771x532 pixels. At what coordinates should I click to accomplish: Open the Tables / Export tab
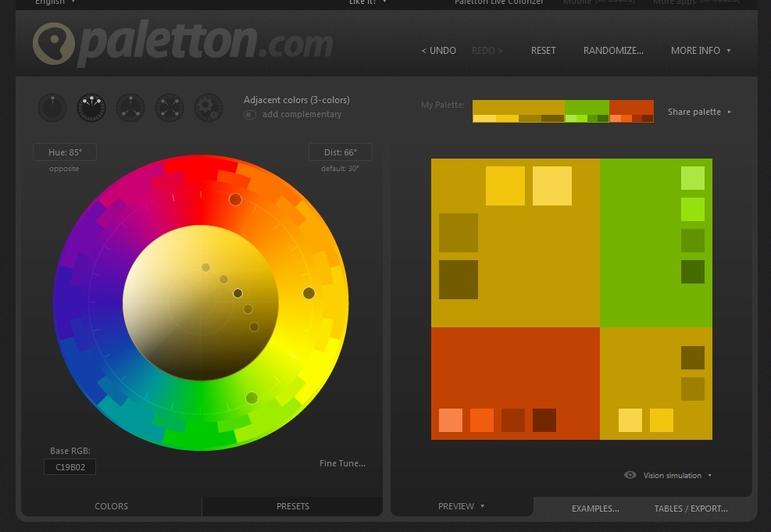click(691, 509)
